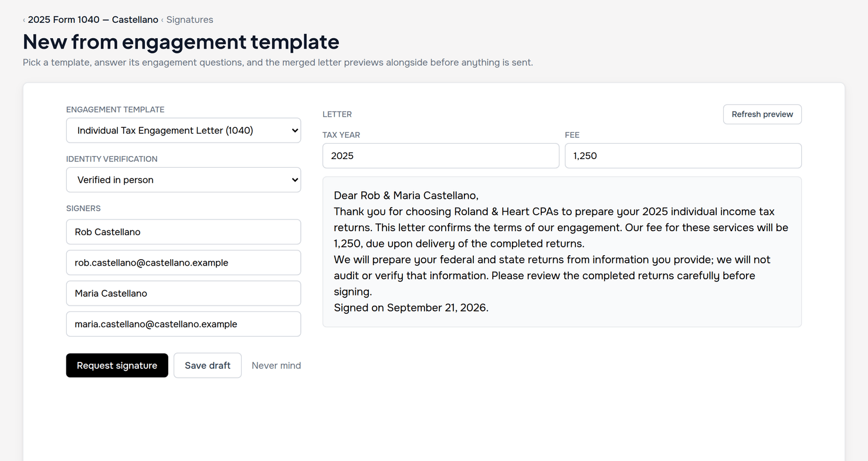This screenshot has width=868, height=461.
Task: Edit Maria's email address field
Action: tap(184, 324)
